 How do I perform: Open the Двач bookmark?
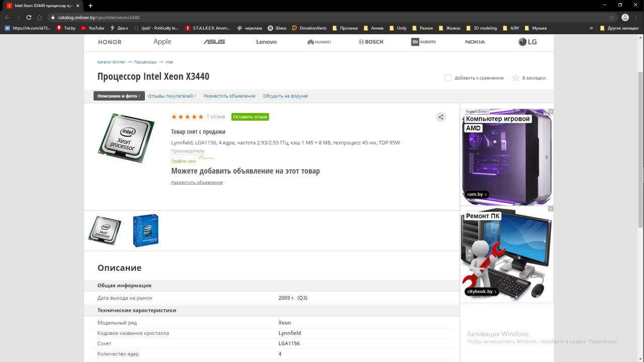(x=120, y=28)
